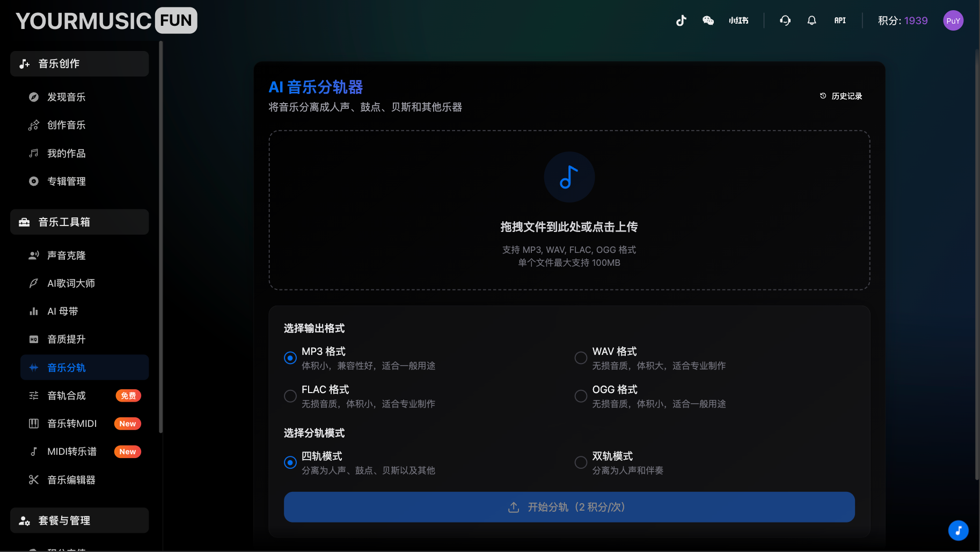This screenshot has width=980, height=552.
Task: Click the 我的作品 music note icon
Action: pos(34,153)
